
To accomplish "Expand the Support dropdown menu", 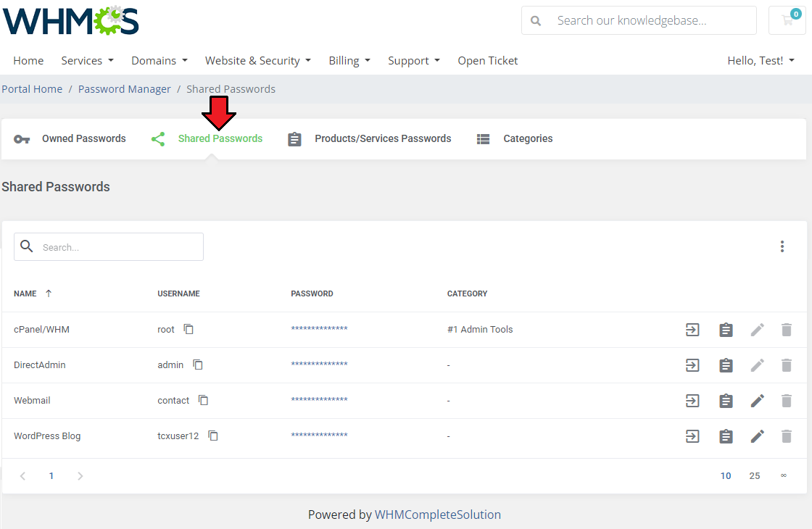I will click(x=414, y=61).
